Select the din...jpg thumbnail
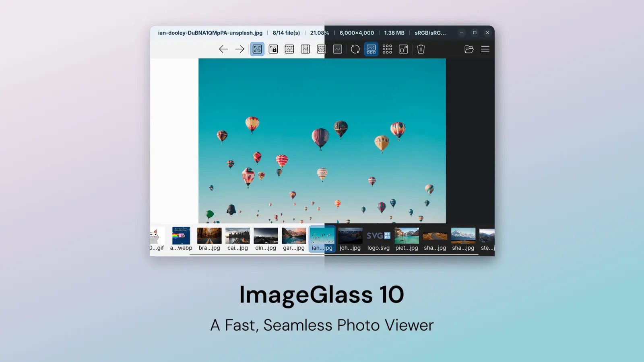 (266, 239)
